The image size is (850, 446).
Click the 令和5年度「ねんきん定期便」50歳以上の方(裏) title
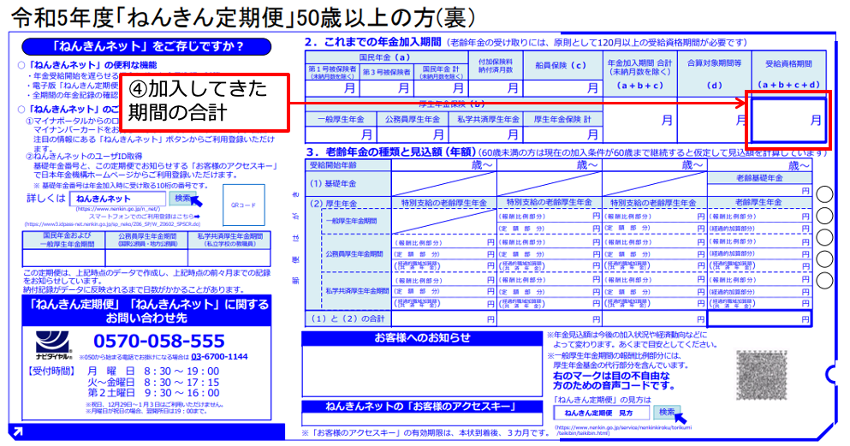pos(244,17)
